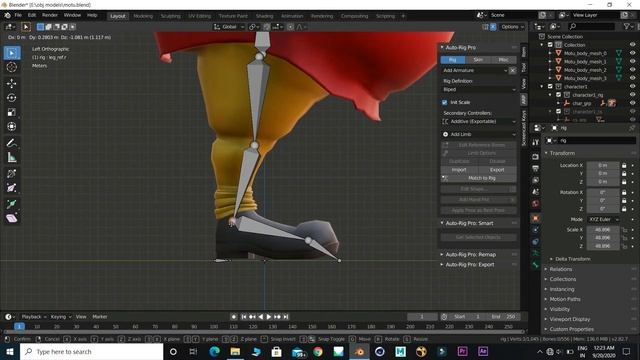The height and width of the screenshot is (360, 640).
Task: Select the Shear tool
Action: (12, 218)
